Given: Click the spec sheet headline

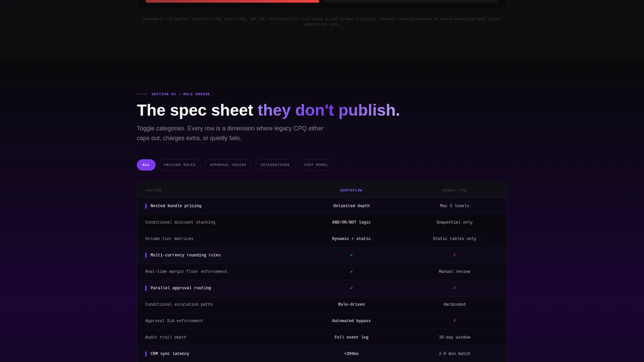Looking at the screenshot, I should point(268,110).
